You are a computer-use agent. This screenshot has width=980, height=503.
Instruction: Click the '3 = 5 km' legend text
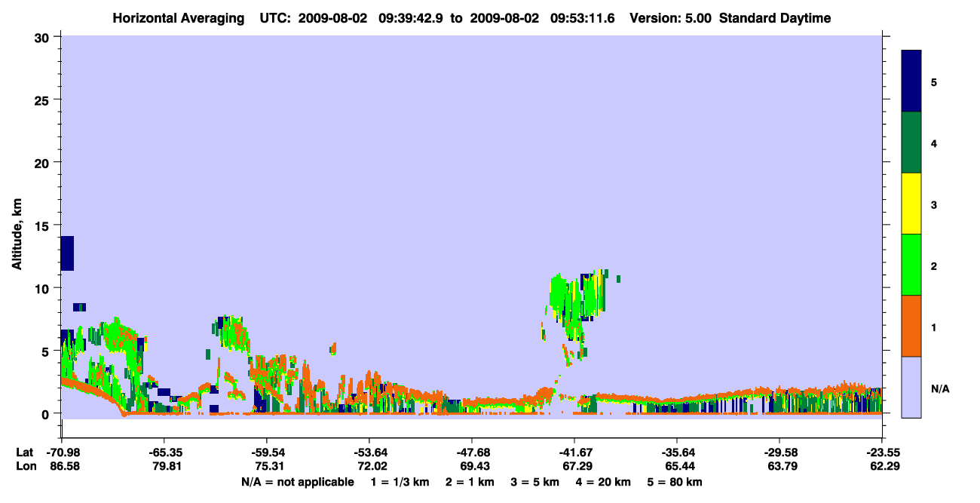tap(535, 482)
